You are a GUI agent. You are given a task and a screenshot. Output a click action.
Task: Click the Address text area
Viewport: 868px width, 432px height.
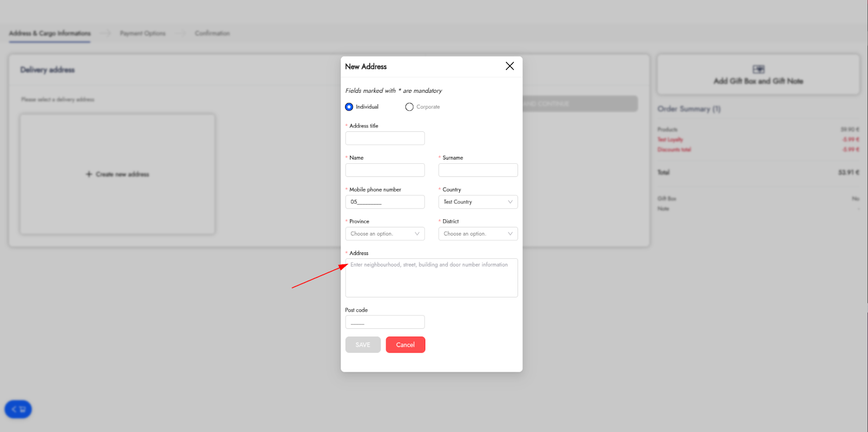[x=431, y=278]
